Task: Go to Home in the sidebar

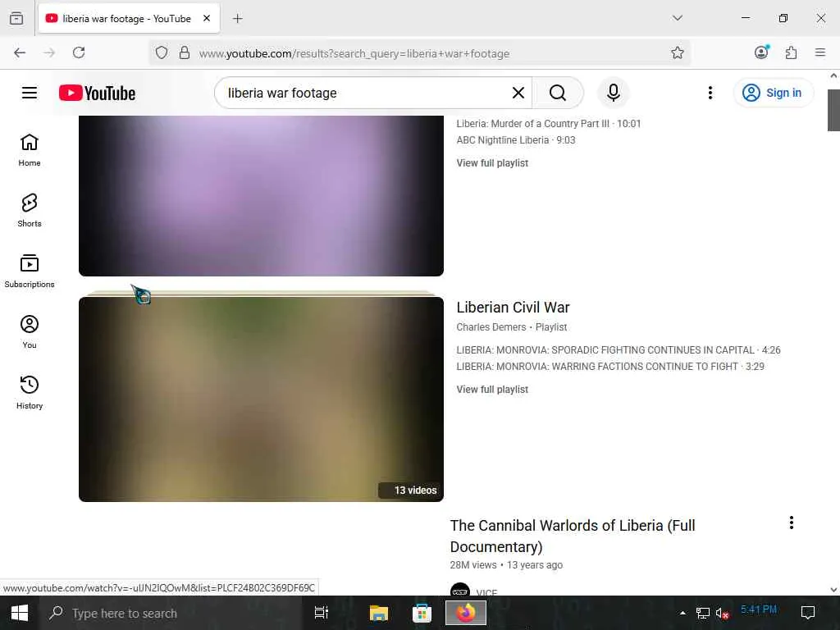Action: pos(30,150)
